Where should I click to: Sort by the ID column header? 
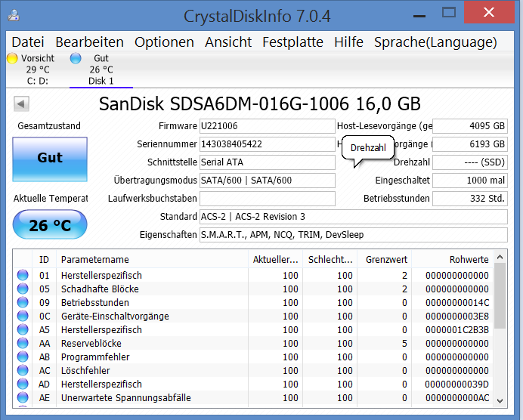click(x=44, y=259)
